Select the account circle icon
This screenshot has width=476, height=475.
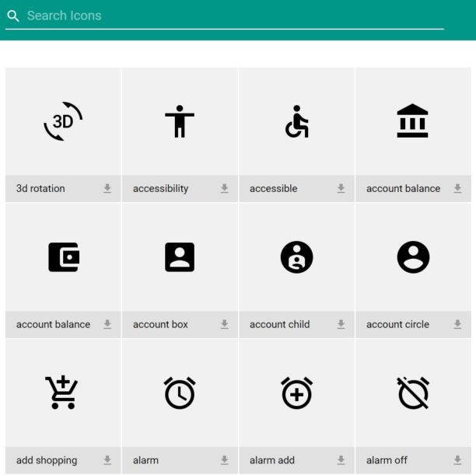(x=413, y=257)
